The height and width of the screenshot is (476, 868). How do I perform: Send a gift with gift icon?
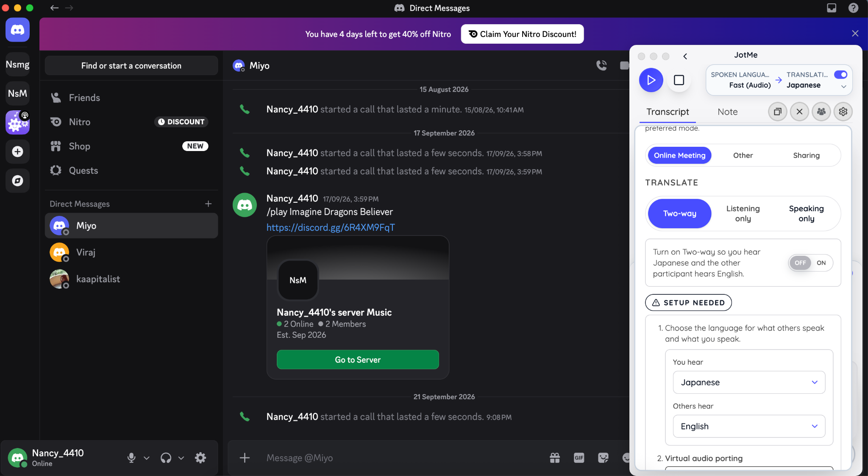tap(555, 458)
